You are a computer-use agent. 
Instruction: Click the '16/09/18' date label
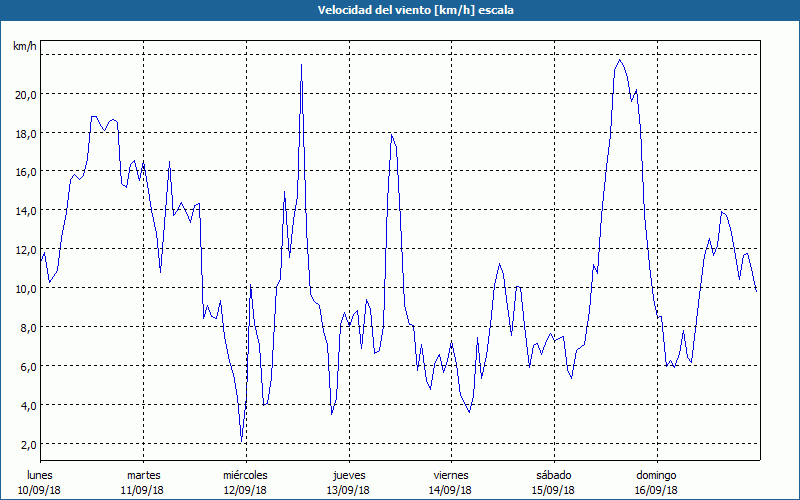pos(656,490)
